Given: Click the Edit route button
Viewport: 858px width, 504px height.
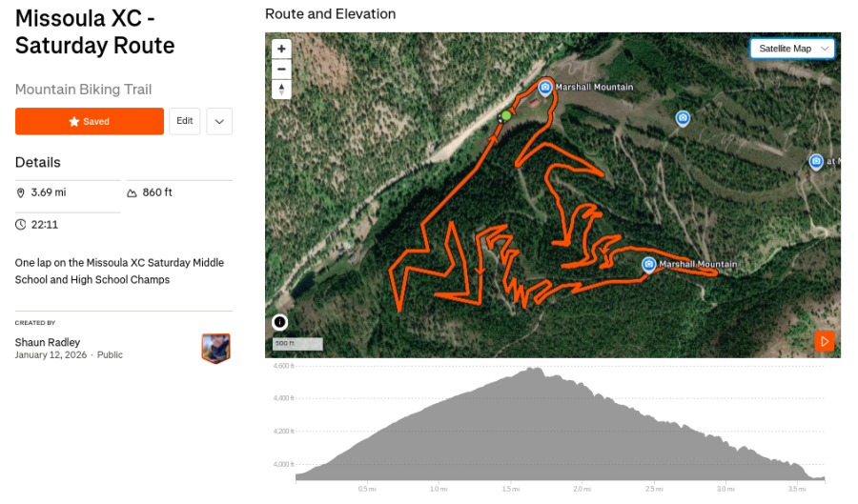Looking at the screenshot, I should pos(185,121).
